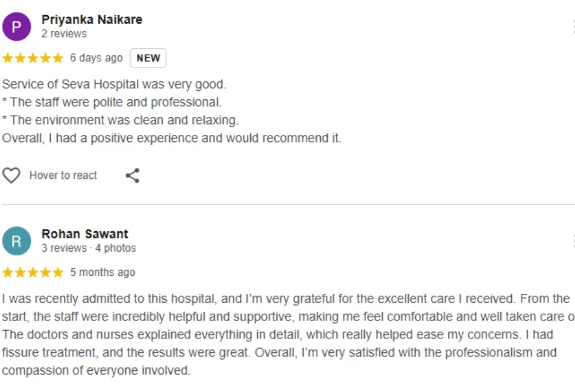Click Priyanka Naikare's purple profile avatar
575x392 pixels.
click(x=16, y=26)
